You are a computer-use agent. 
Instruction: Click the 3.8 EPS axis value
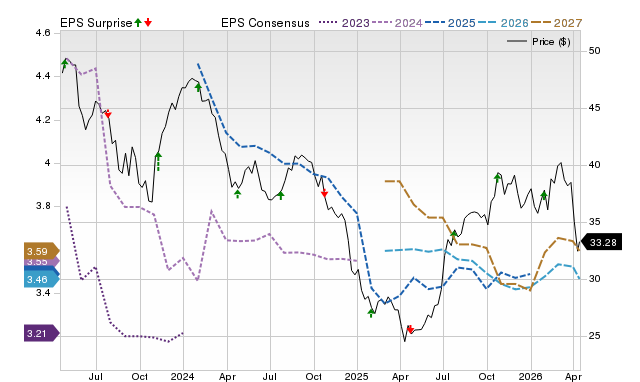tap(42, 206)
